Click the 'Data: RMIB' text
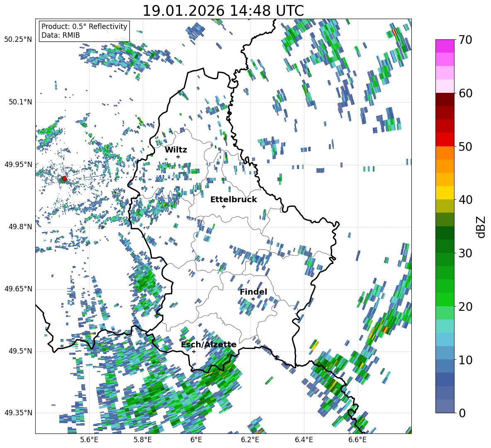Image resolution: width=491 pixels, height=448 pixels. point(61,35)
